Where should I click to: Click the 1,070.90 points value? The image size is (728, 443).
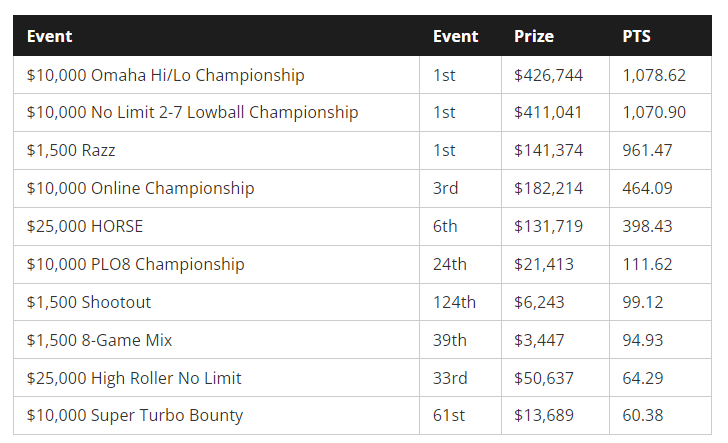click(x=654, y=113)
